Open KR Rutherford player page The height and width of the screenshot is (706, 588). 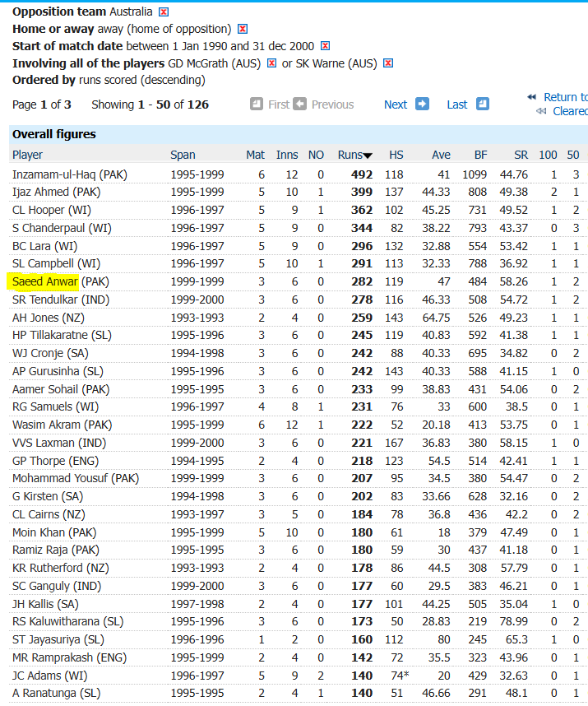47,569
